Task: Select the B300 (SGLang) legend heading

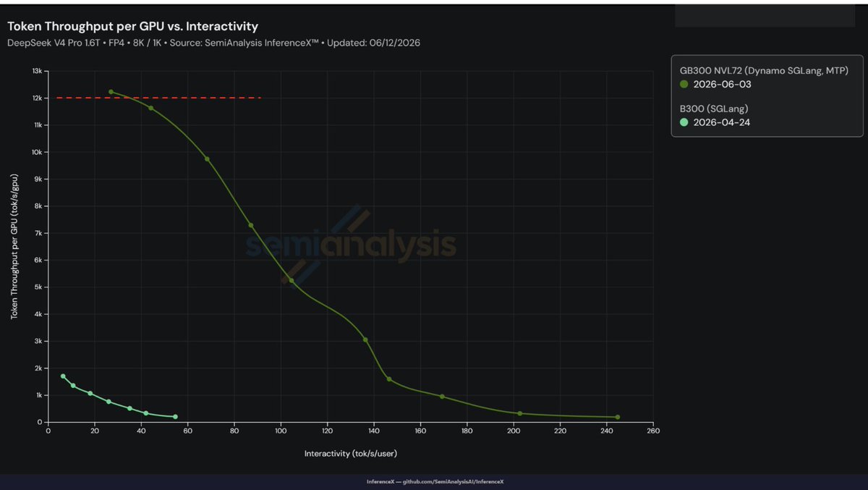Action: click(x=713, y=109)
